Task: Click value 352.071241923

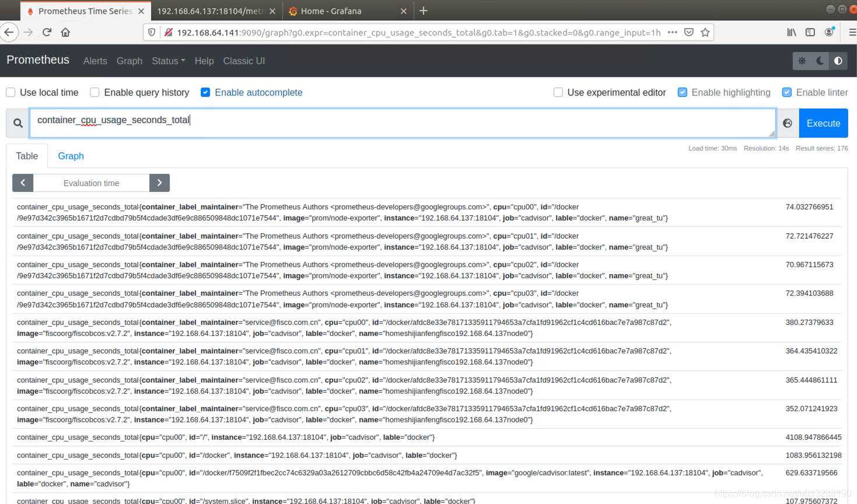Action: (x=811, y=408)
